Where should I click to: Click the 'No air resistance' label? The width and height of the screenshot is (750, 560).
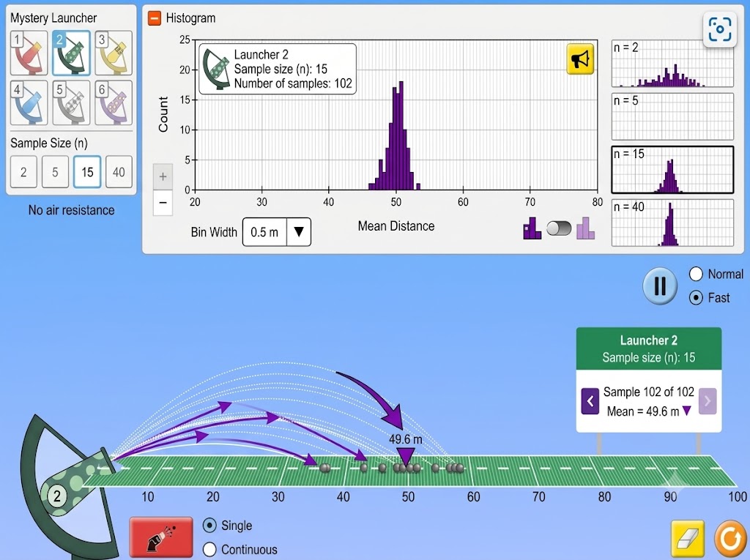(71, 210)
